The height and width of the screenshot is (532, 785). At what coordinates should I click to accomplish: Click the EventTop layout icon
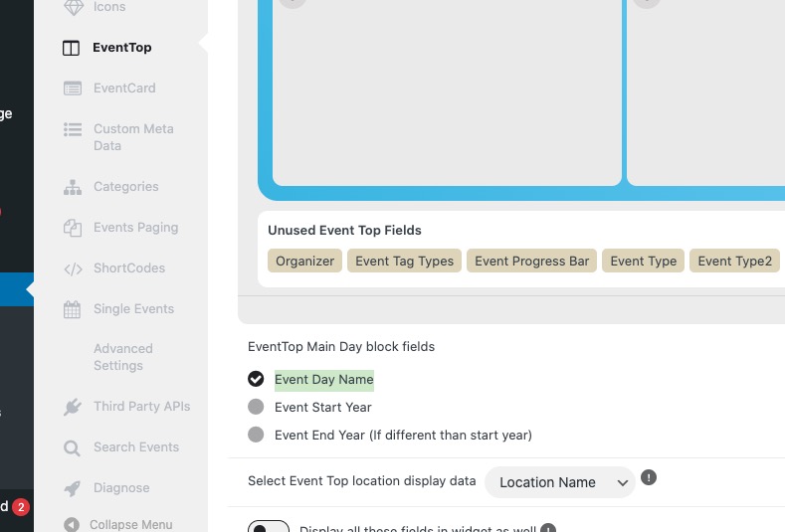tap(71, 48)
